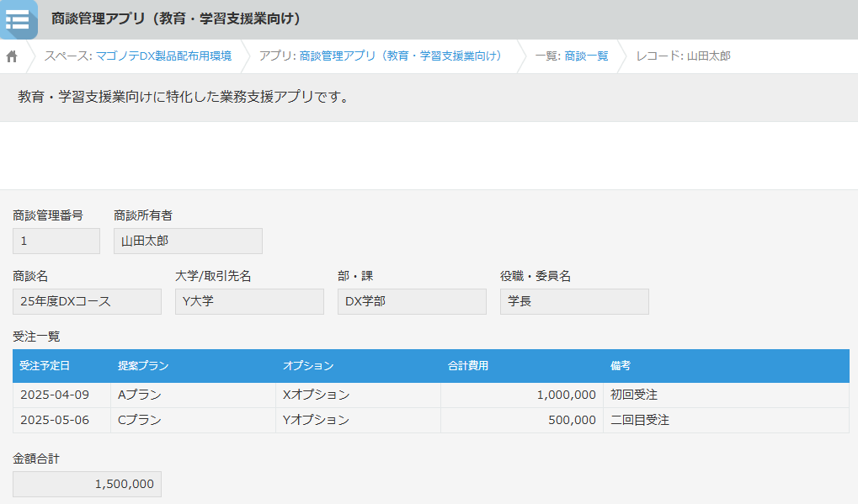Click the 大学/取引先名 field showing Y大学

(249, 302)
